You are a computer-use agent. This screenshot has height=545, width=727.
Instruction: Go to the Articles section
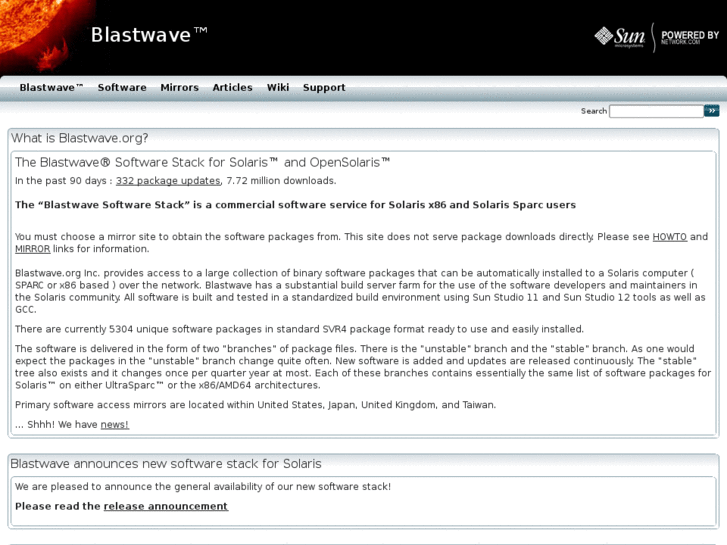[x=232, y=87]
